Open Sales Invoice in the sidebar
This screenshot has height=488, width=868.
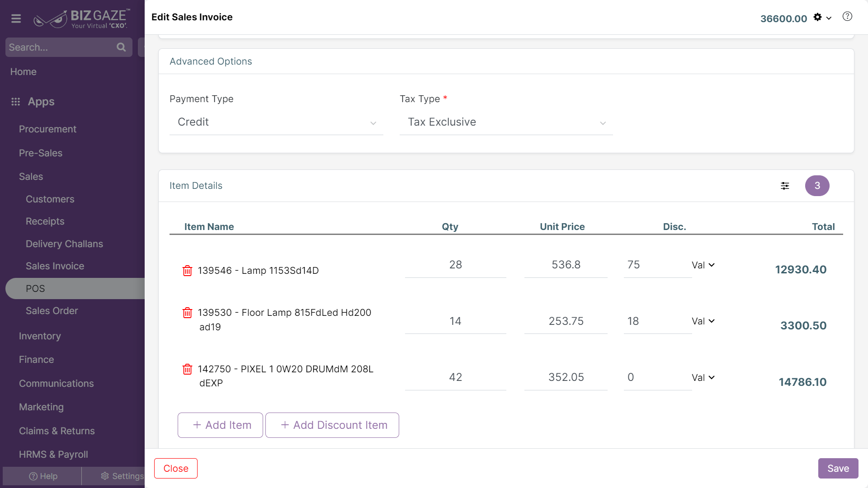(x=55, y=266)
